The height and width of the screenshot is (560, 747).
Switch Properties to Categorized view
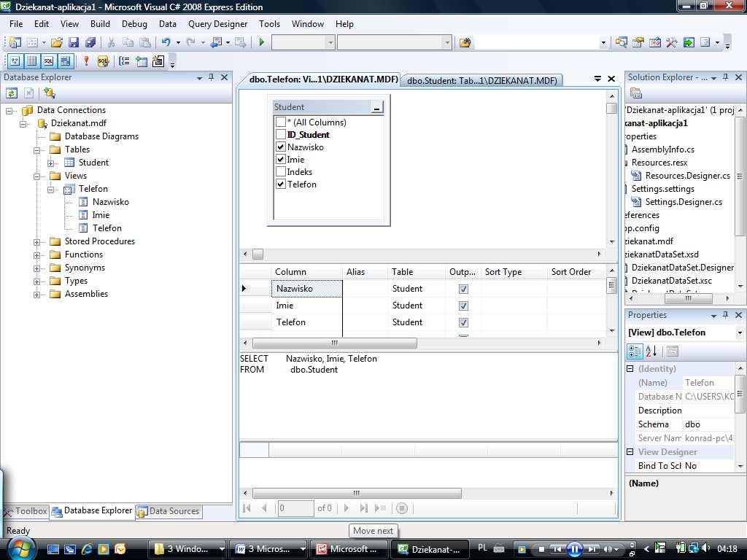635,351
